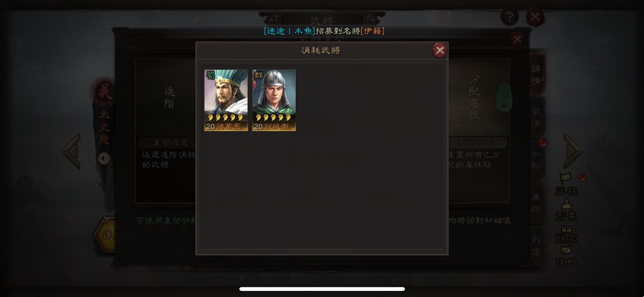Open the 征程 flag icon
The image size is (644, 297).
point(566,185)
